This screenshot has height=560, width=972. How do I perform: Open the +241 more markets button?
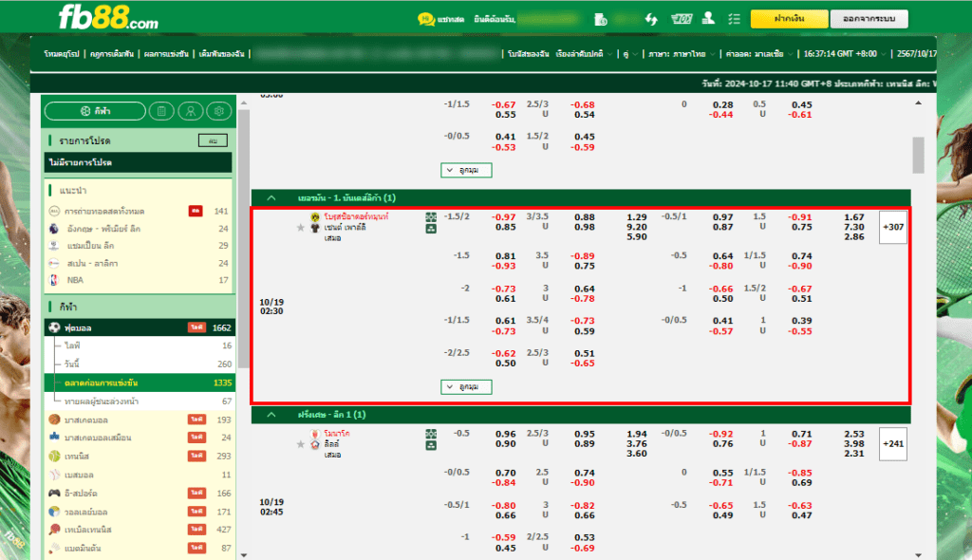pyautogui.click(x=893, y=444)
